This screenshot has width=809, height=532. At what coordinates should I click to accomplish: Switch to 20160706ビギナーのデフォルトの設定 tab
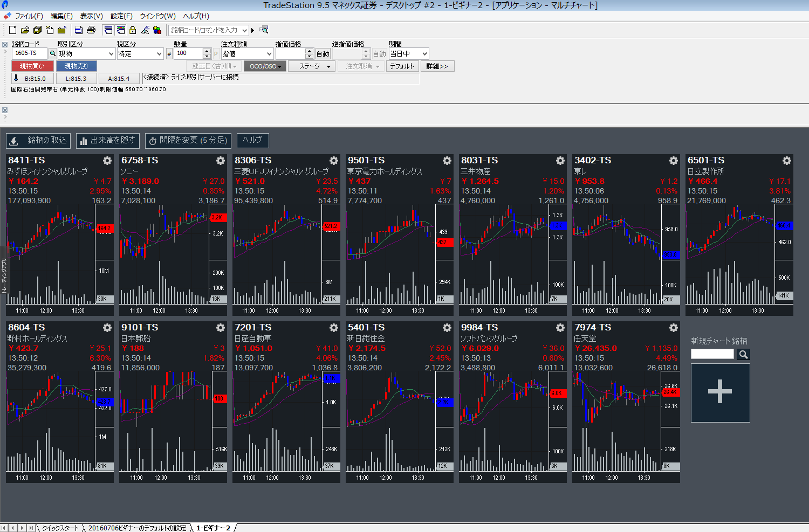pos(137,528)
